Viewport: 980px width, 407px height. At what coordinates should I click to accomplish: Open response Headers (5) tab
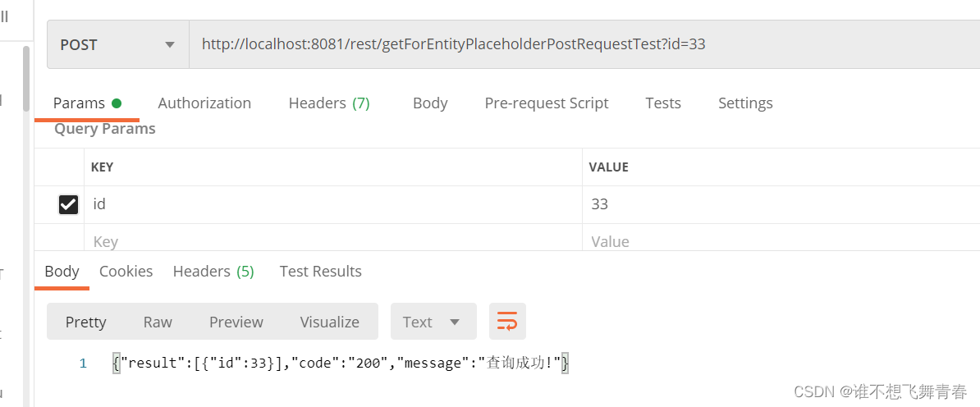pyautogui.click(x=213, y=272)
